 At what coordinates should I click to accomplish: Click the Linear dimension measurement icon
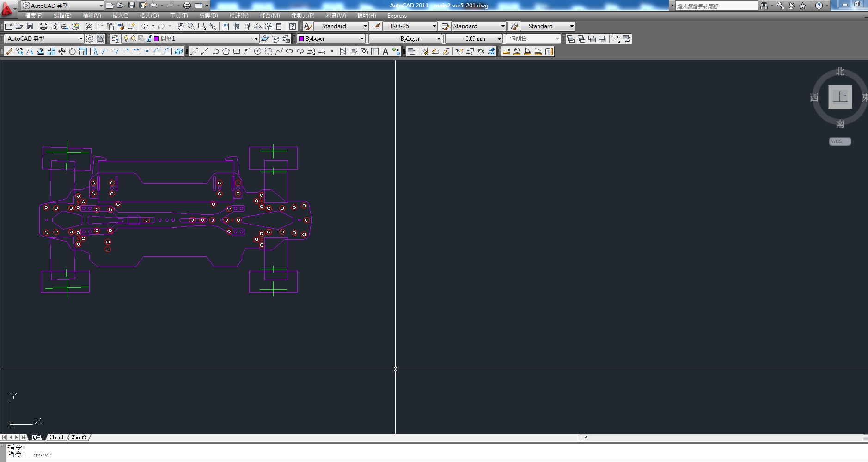click(506, 51)
